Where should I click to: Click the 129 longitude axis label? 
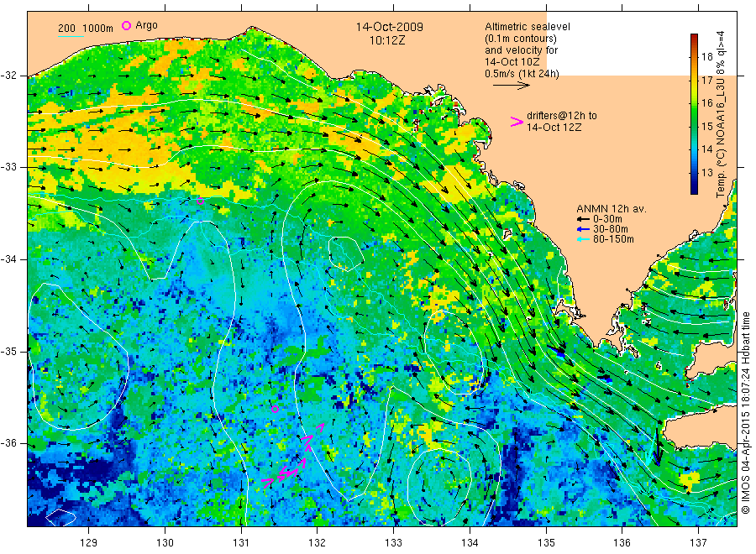point(89,543)
